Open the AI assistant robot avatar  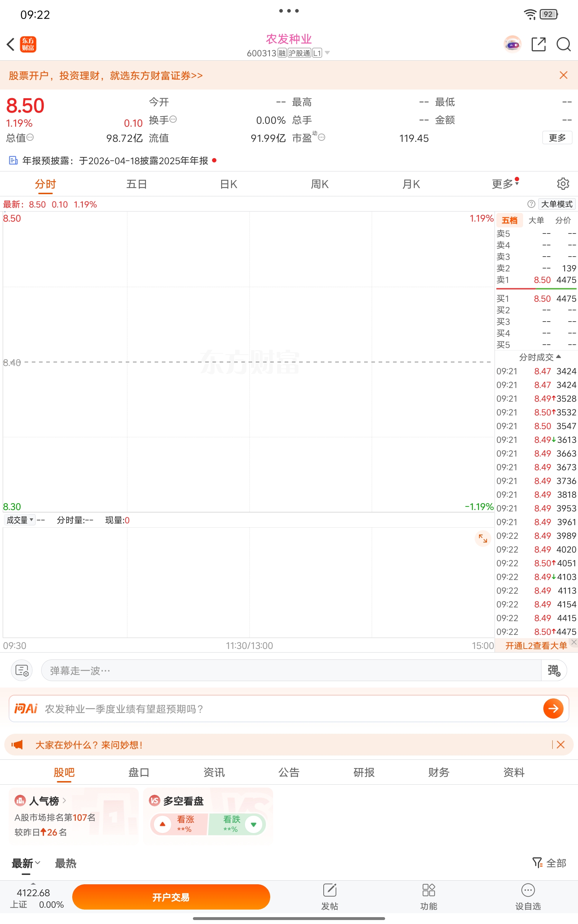tap(513, 44)
